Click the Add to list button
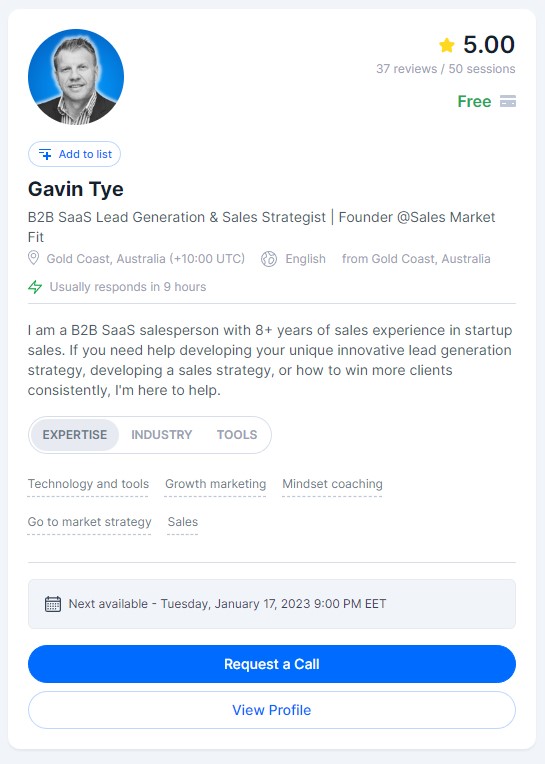Viewport: 545px width, 764px height. click(75, 154)
